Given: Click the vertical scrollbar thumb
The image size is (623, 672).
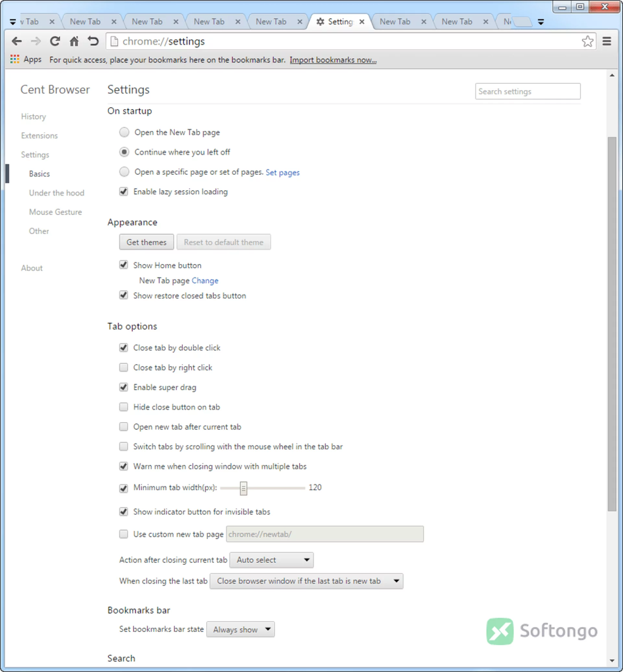Looking at the screenshot, I should tap(612, 324).
